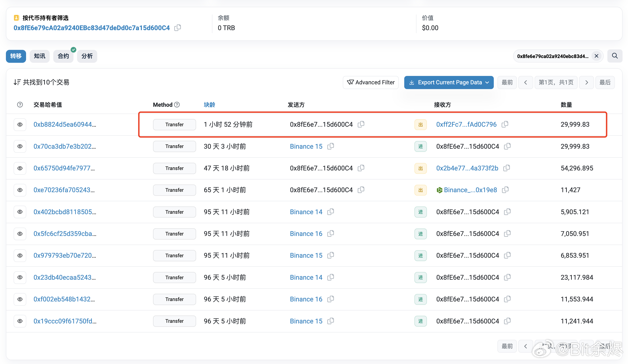Copy receiver 0x2b4e77...4a373f2b address

[507, 168]
